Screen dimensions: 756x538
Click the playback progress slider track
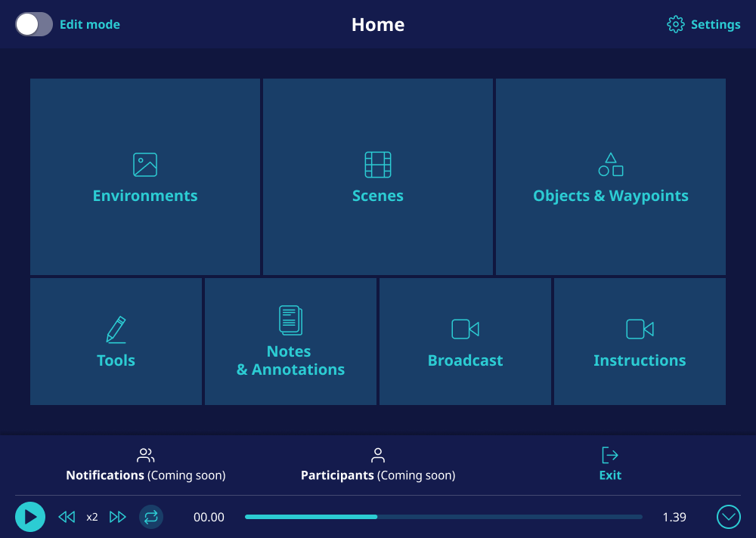click(444, 517)
